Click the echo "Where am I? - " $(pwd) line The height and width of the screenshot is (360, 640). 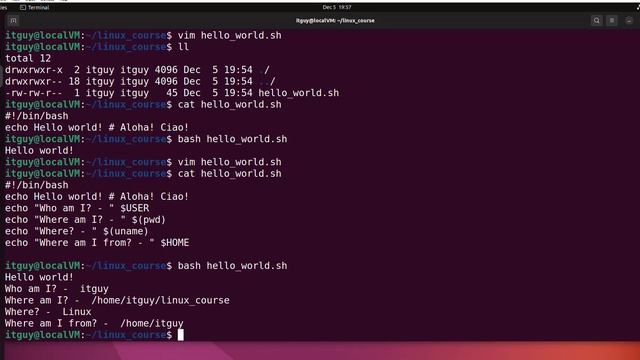pos(85,220)
